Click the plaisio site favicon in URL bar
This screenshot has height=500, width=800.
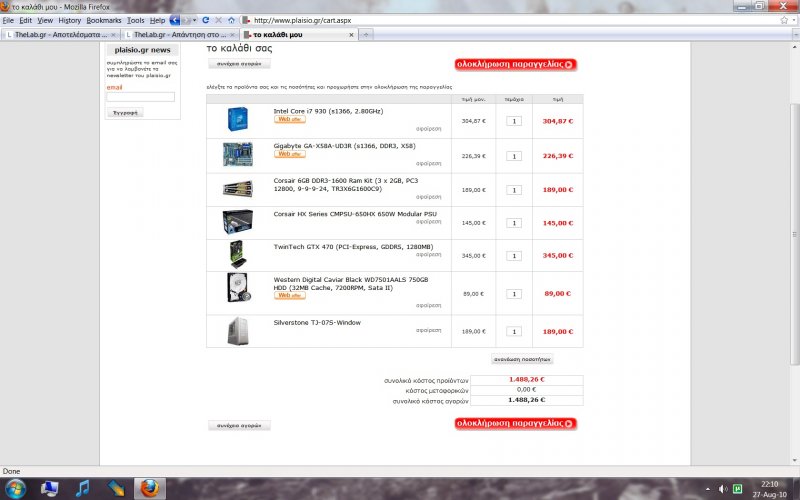246,20
